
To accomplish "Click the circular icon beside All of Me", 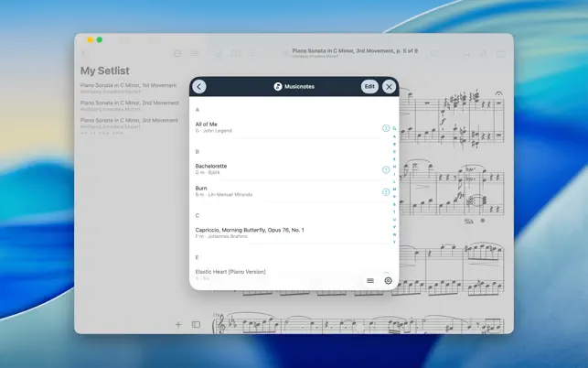I will (386, 128).
